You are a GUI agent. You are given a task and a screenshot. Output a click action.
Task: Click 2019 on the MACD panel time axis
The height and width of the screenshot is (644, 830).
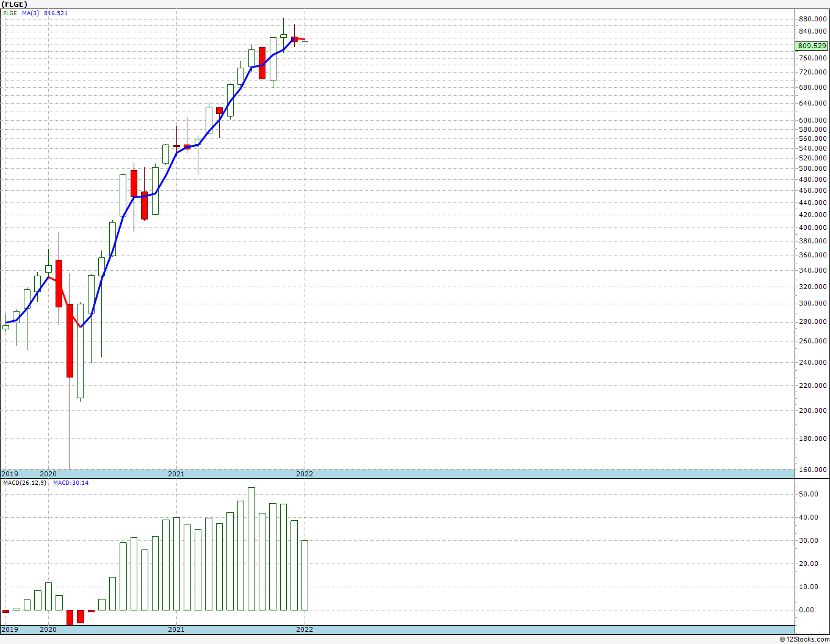point(10,629)
